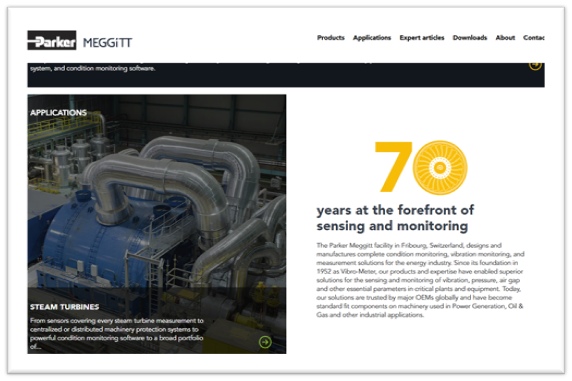This screenshot has height=381, width=572.
Task: Open the Contact menu item
Action: point(534,38)
